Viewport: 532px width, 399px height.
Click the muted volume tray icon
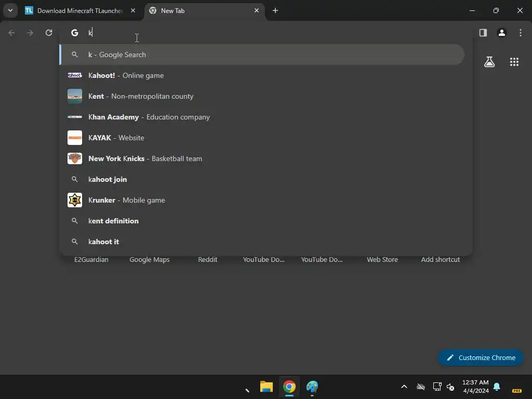click(x=450, y=387)
